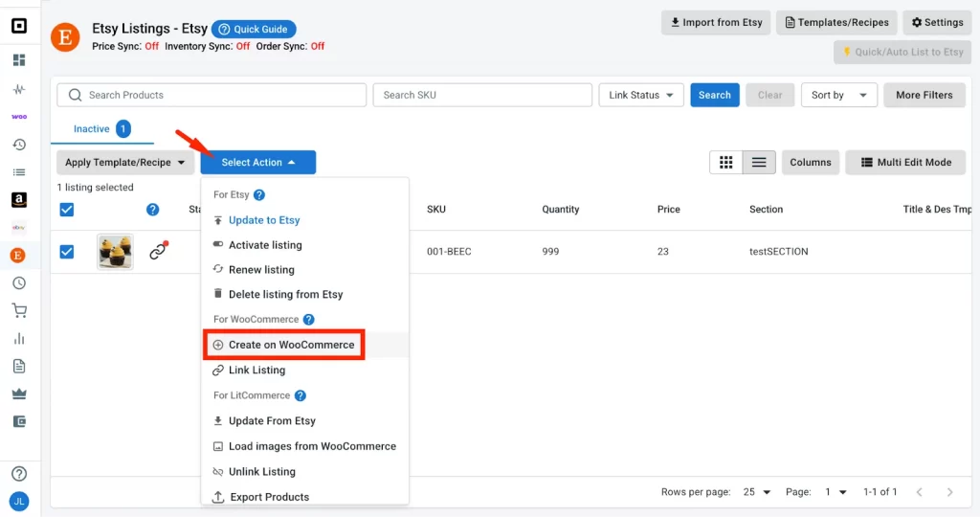Click the Clear button
The image size is (980, 517).
click(770, 95)
